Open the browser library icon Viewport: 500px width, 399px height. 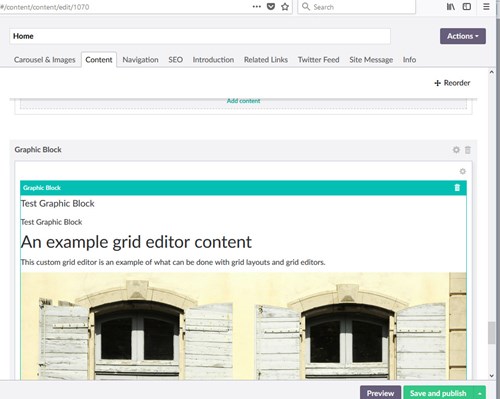[451, 7]
